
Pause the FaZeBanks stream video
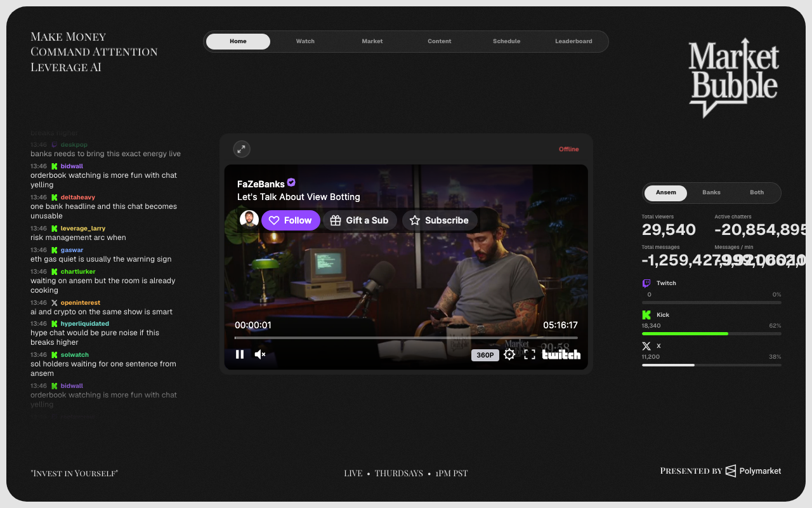point(240,354)
